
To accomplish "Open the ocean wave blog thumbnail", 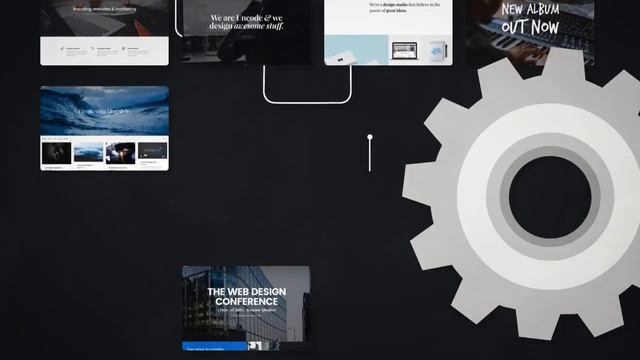I will pyautogui.click(x=104, y=128).
